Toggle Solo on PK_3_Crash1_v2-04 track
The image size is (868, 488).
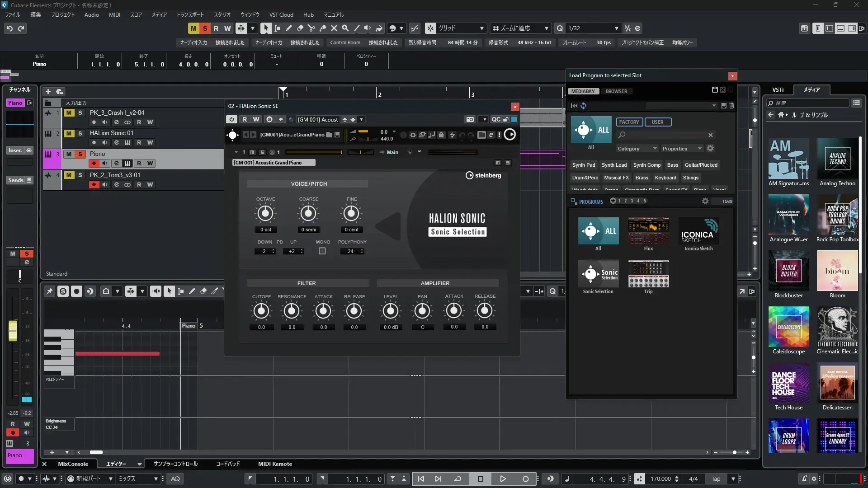(x=80, y=113)
